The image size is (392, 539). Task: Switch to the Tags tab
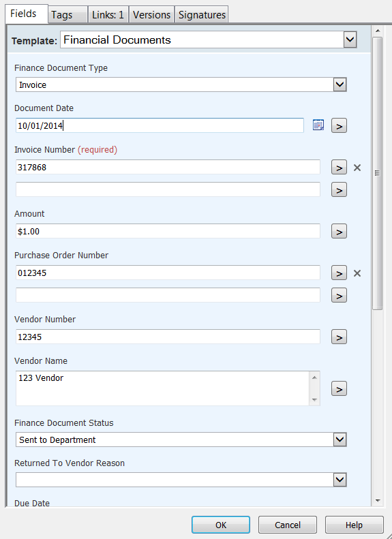pos(67,15)
